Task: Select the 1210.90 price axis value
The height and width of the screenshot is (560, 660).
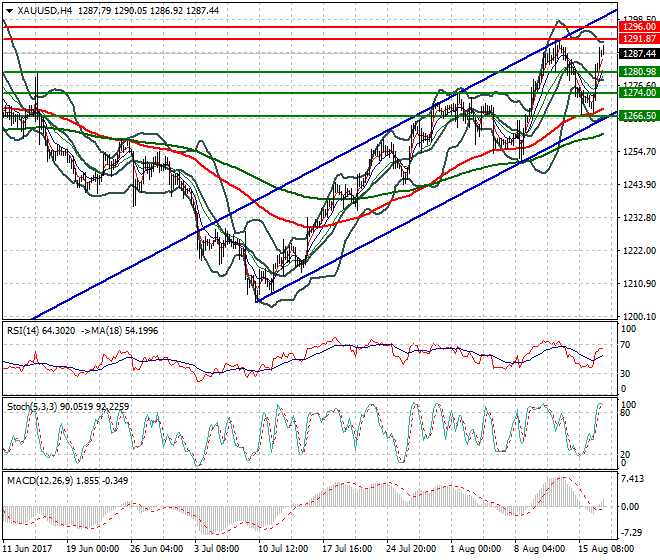Action: pos(639,284)
